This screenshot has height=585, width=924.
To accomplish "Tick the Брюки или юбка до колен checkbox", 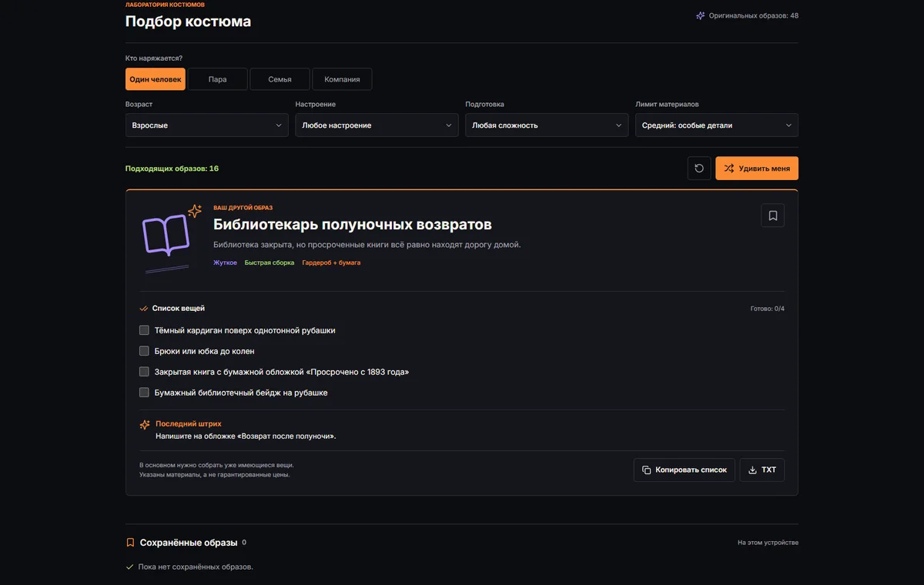I will point(144,351).
